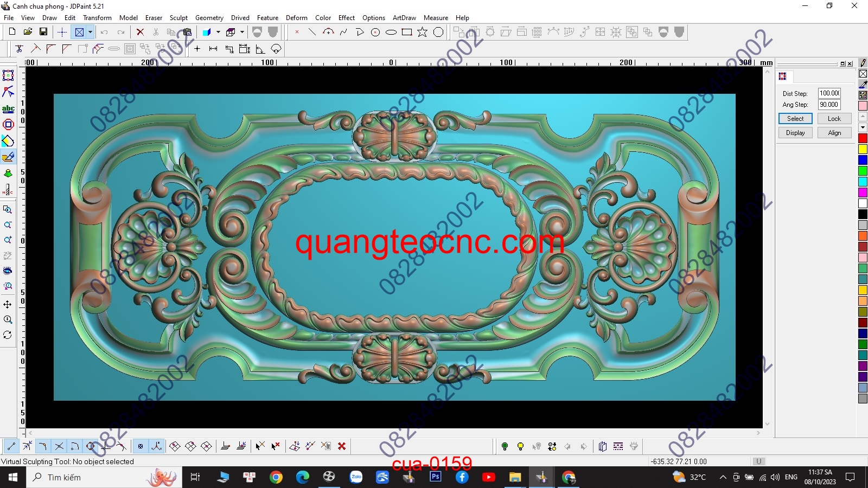The width and height of the screenshot is (868, 488).
Task: Expand the dropdown next to the blue fill icon
Action: (218, 33)
